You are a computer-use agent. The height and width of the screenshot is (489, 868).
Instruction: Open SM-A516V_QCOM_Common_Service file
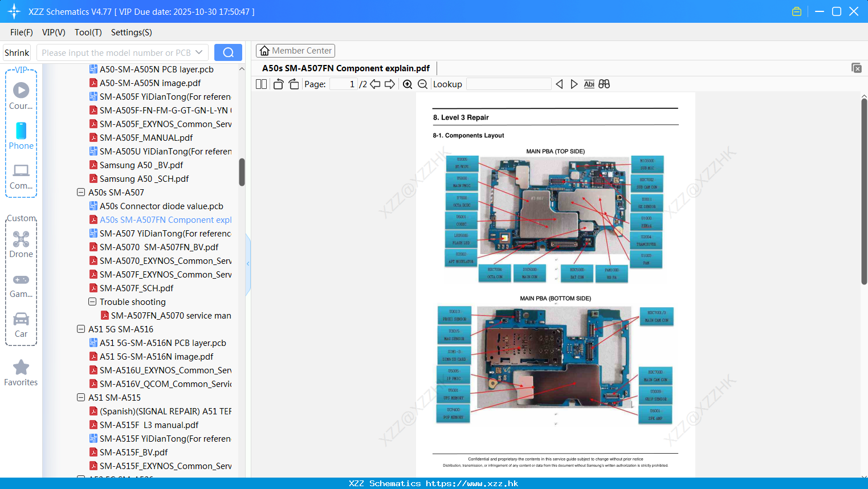[165, 384]
